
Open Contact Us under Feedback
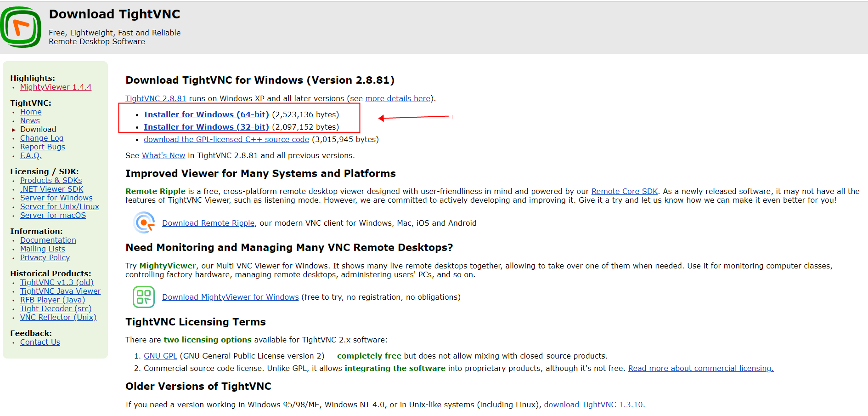coord(40,342)
